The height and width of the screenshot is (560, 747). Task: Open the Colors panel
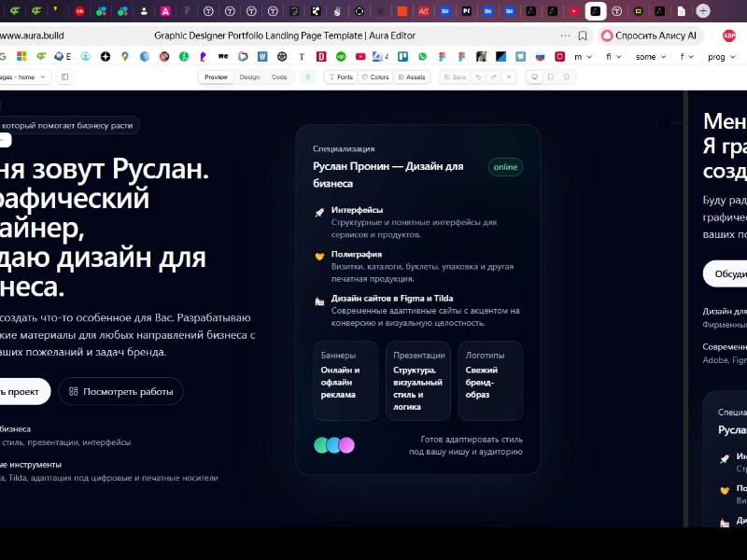(x=375, y=77)
